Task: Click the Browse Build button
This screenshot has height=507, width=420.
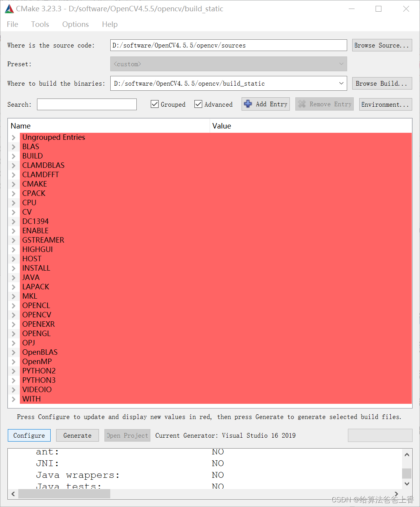Action: (382, 83)
